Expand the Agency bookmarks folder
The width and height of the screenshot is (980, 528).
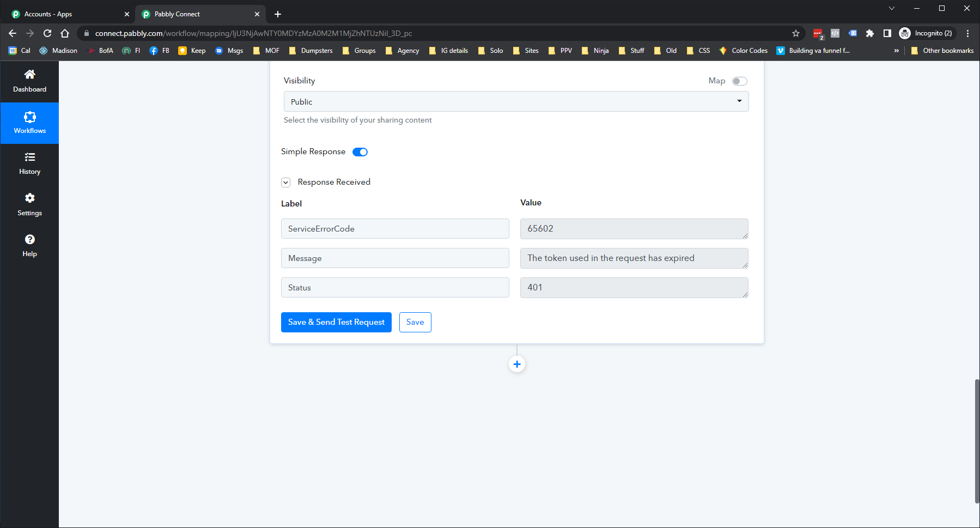click(x=402, y=51)
